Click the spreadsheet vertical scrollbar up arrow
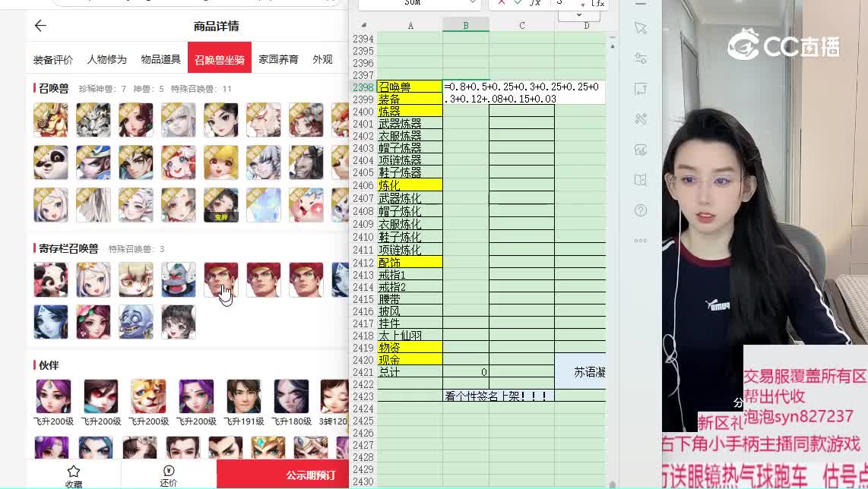 613,46
